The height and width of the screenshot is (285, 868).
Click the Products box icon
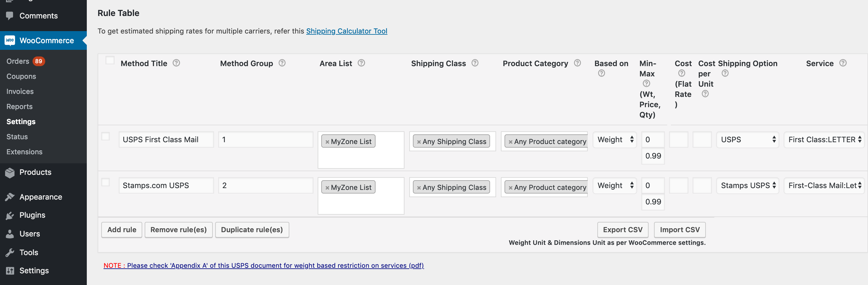coord(10,173)
